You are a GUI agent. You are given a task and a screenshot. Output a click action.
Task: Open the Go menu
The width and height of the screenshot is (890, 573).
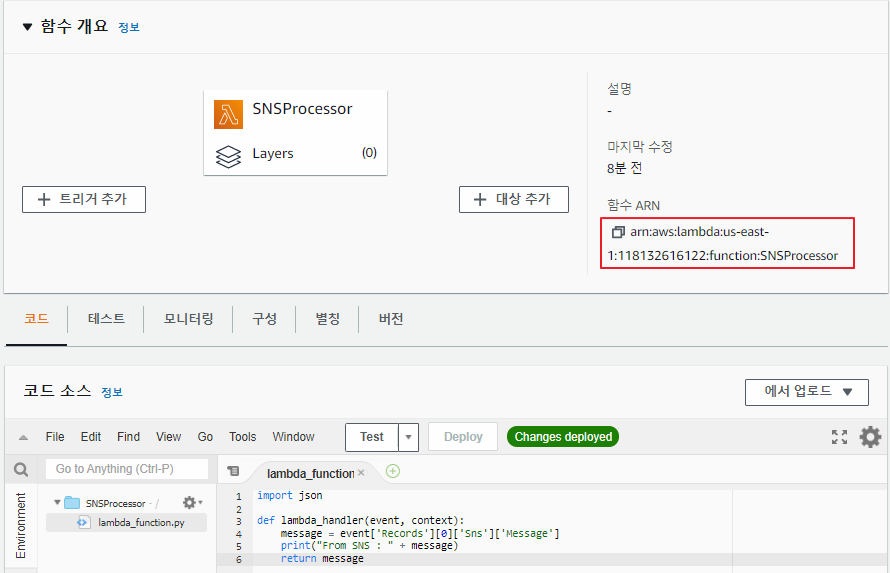pos(205,437)
